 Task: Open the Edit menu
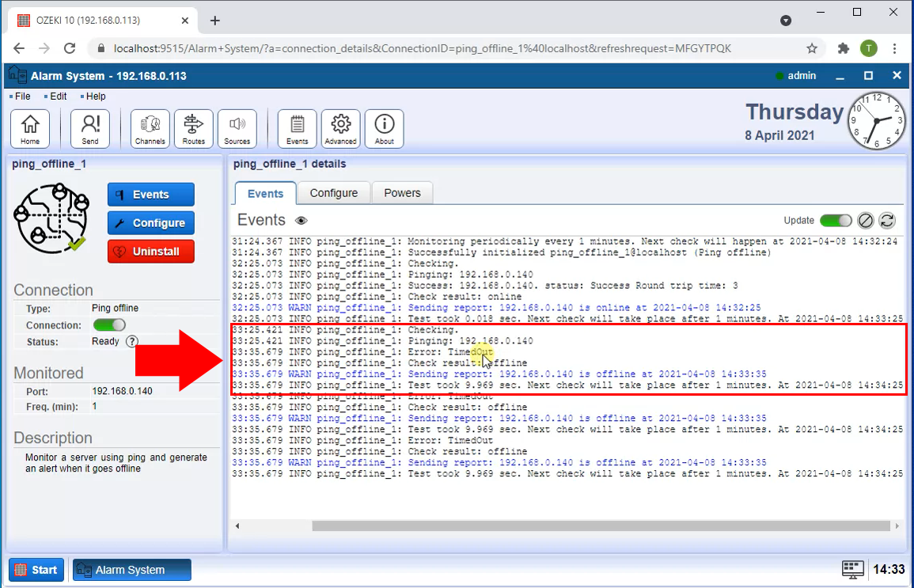(x=59, y=97)
